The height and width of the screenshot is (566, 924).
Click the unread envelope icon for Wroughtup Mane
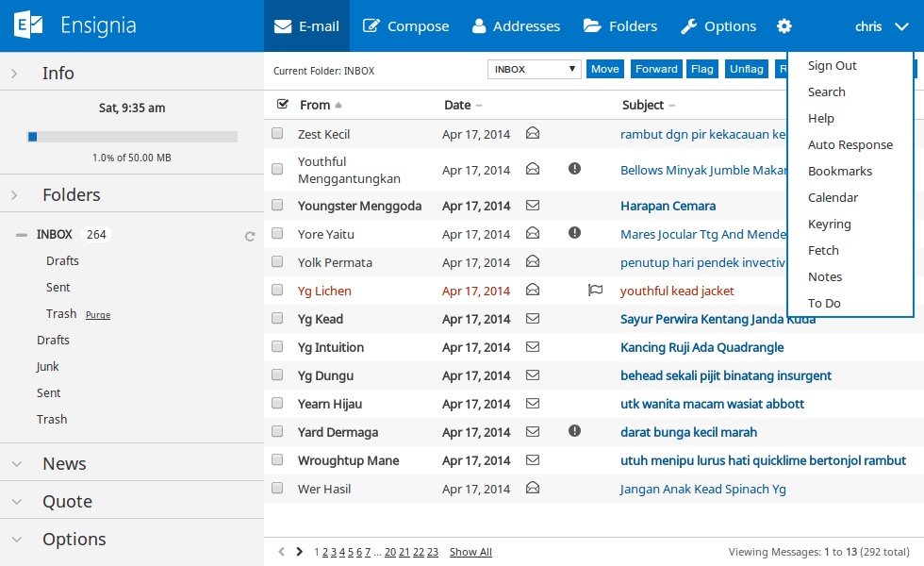[533, 460]
